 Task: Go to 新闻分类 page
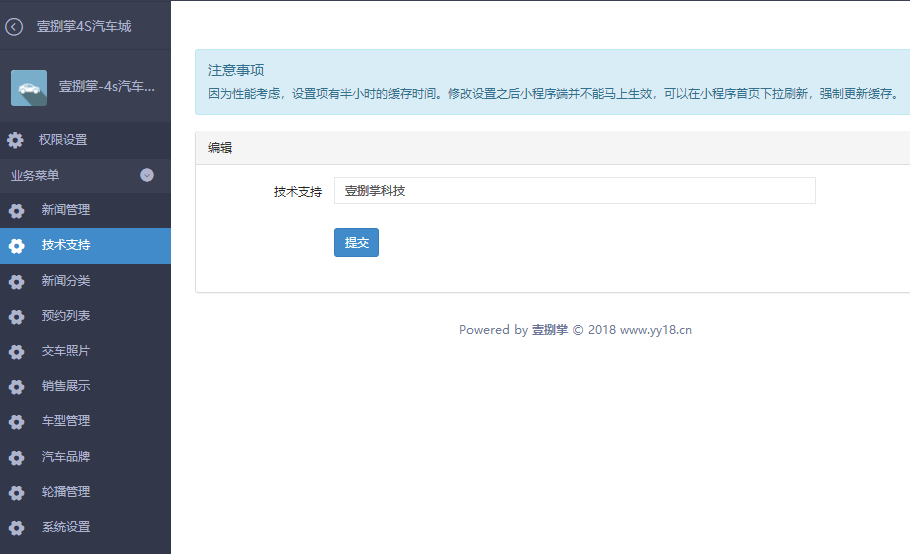85,281
